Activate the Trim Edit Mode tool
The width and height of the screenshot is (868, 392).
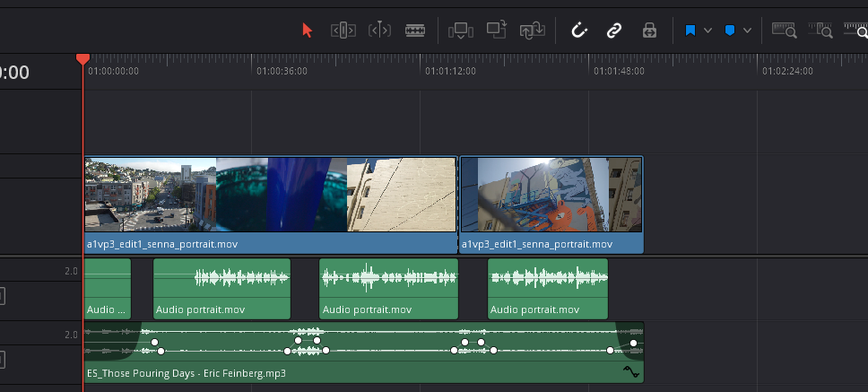point(343,30)
